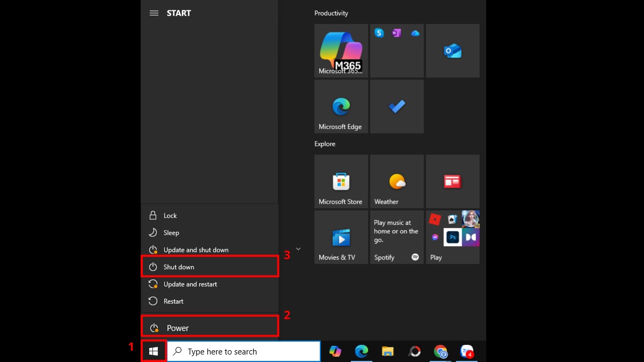Open Microsoft To Do checkmark tile

point(397,106)
